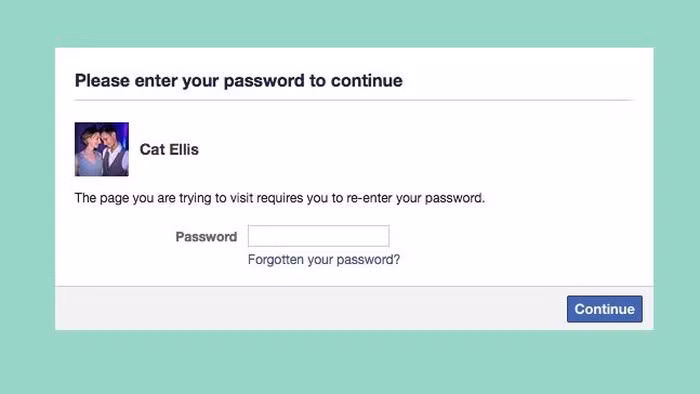Open the 'Forgotten your password?' link
The width and height of the screenshot is (700, 394).
click(324, 259)
